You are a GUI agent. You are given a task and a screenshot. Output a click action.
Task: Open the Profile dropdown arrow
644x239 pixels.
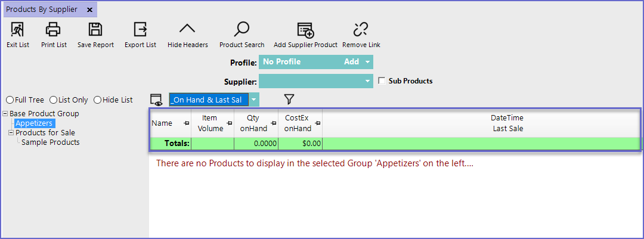click(368, 62)
